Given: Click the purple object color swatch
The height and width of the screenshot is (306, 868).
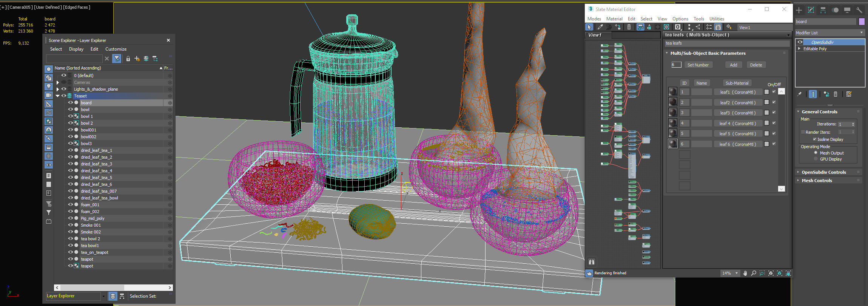Looking at the screenshot, I should [862, 22].
